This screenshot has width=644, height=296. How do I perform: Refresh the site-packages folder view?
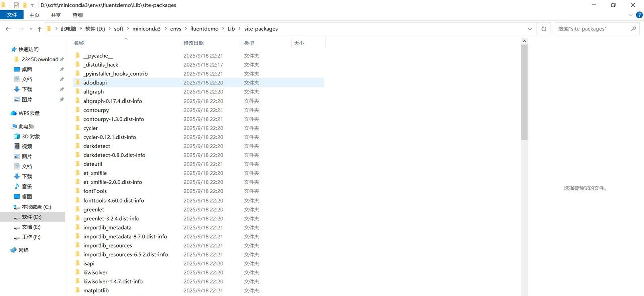pos(544,29)
